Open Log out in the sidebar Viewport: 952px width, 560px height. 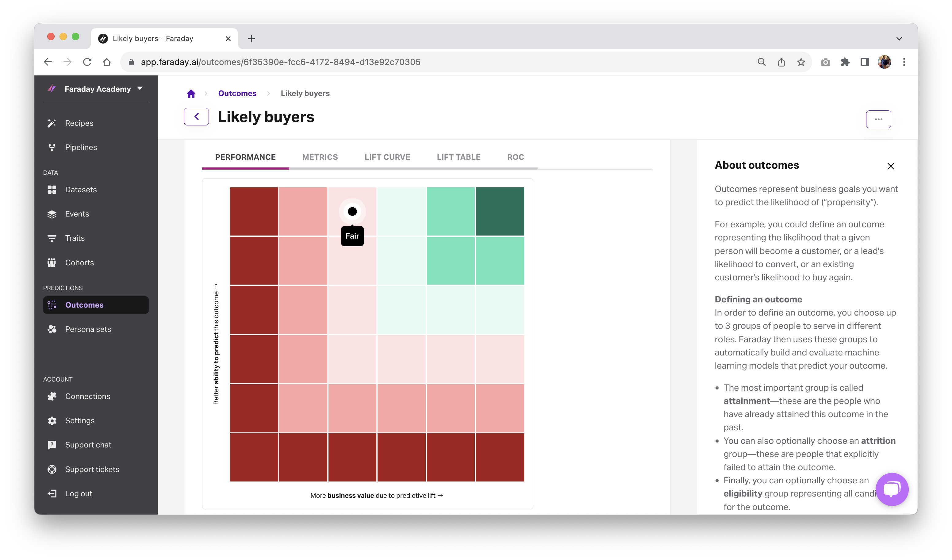[96, 493]
